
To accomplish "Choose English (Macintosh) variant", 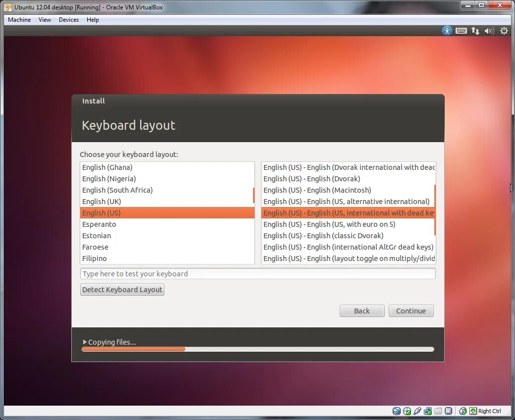I will pyautogui.click(x=348, y=190).
